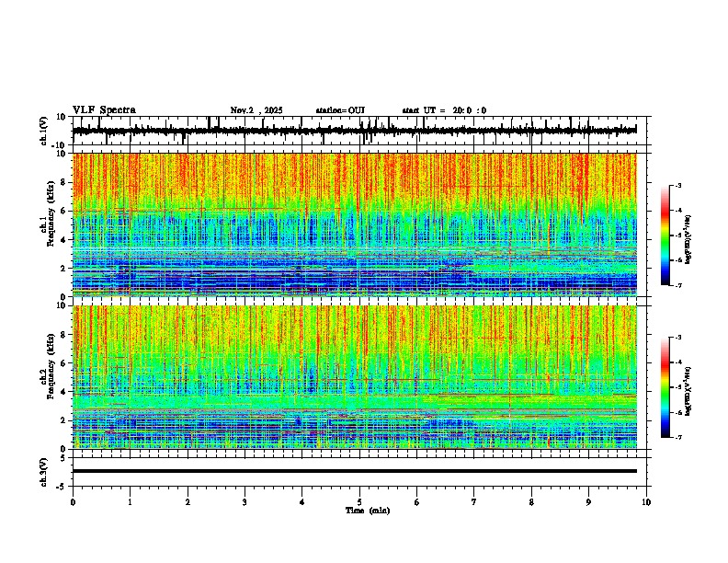Click the log(PSD) label beside ch.1 colorbar
The width and height of the screenshot is (728, 563).
point(688,240)
